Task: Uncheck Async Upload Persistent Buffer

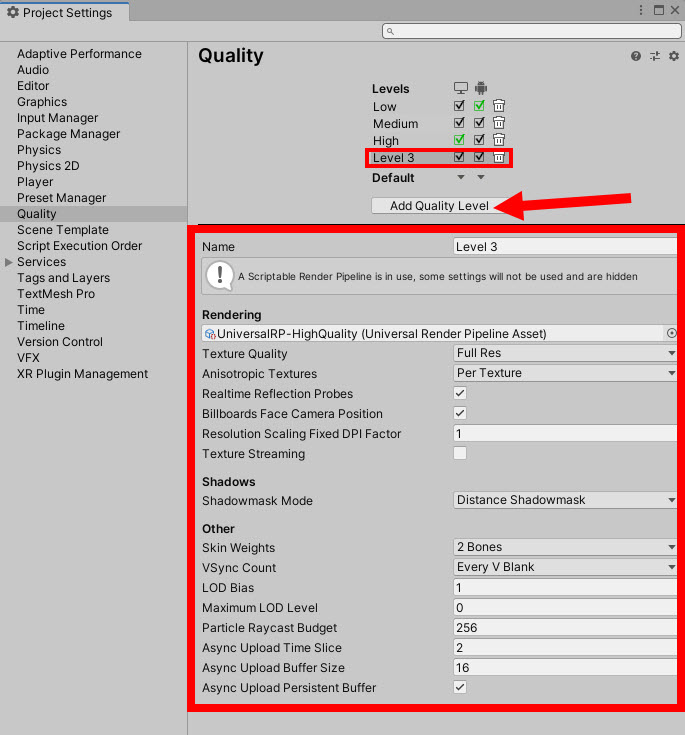Action: click(460, 687)
